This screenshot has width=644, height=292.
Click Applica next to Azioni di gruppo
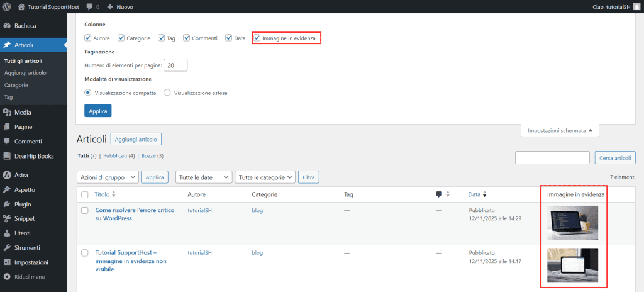(x=155, y=177)
